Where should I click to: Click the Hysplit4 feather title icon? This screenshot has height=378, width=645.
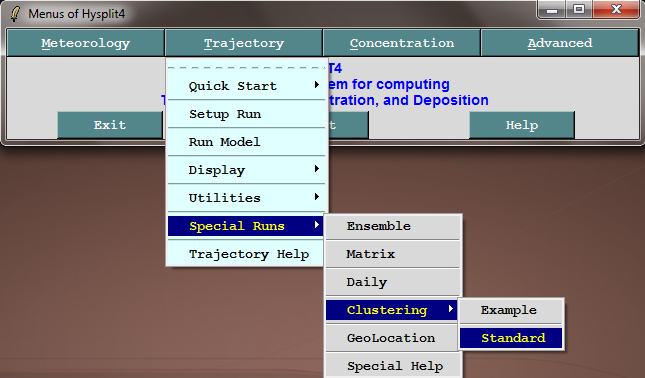[15, 14]
